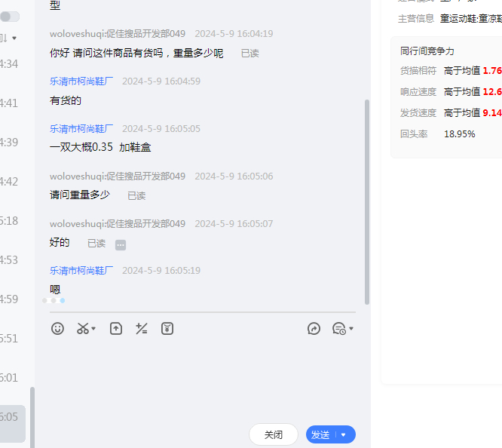This screenshot has height=448, width=502.
Task: Expand the chat history dropdown arrow
Action: pyautogui.click(x=351, y=329)
